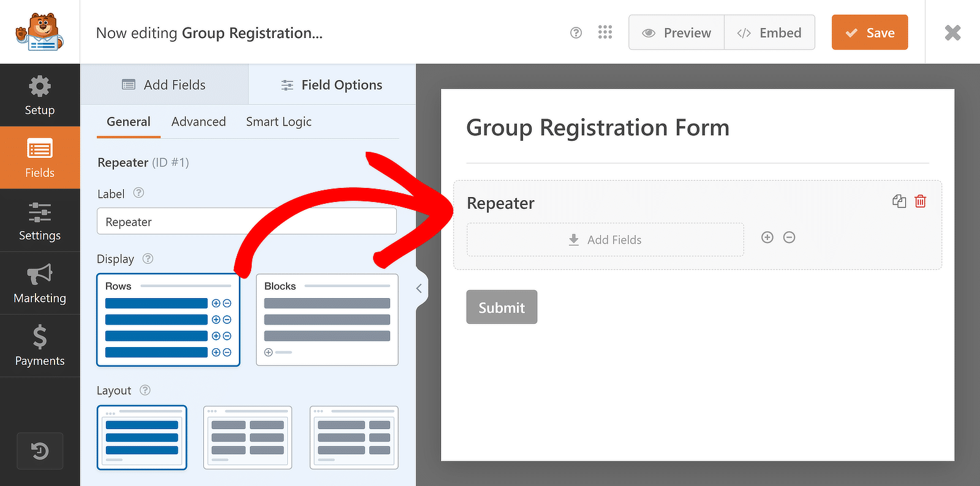Click the plus icon to add repeater row
980x486 pixels.
[767, 237]
